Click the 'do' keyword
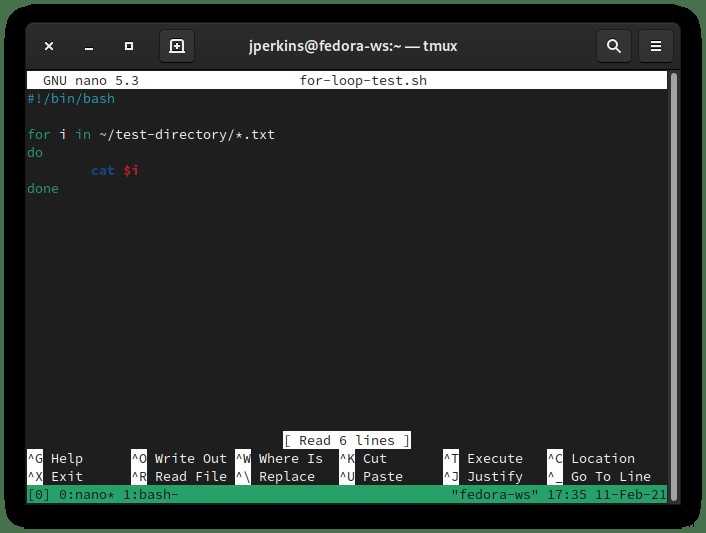 click(35, 153)
